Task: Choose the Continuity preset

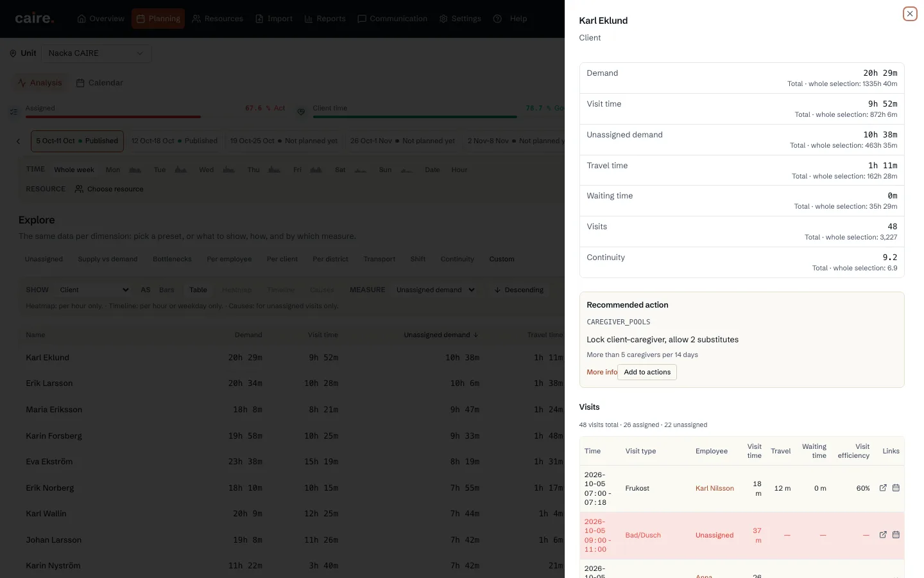Action: point(458,259)
